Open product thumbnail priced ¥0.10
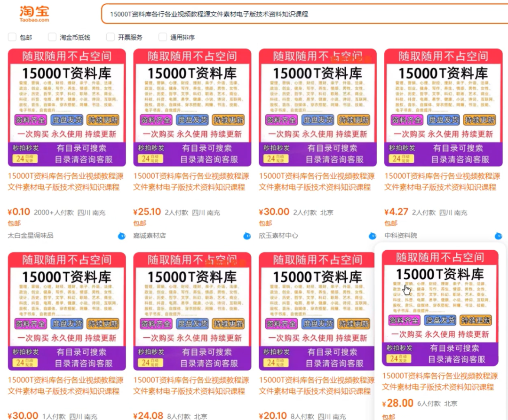The height and width of the screenshot is (420, 508). point(67,108)
